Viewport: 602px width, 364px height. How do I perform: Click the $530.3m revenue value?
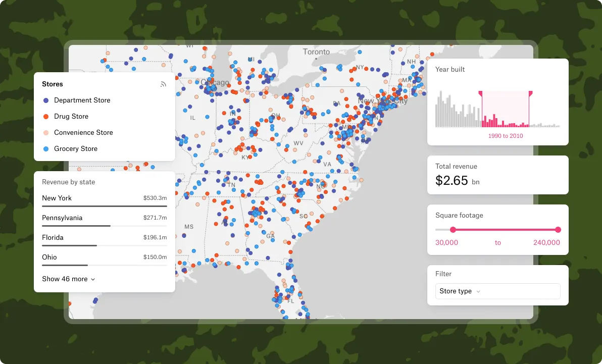155,198
